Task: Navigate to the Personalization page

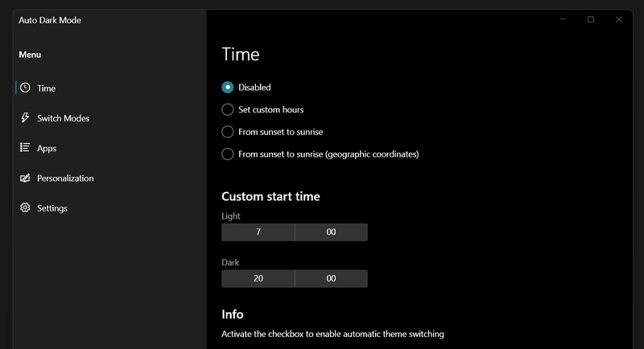Action: (65, 178)
